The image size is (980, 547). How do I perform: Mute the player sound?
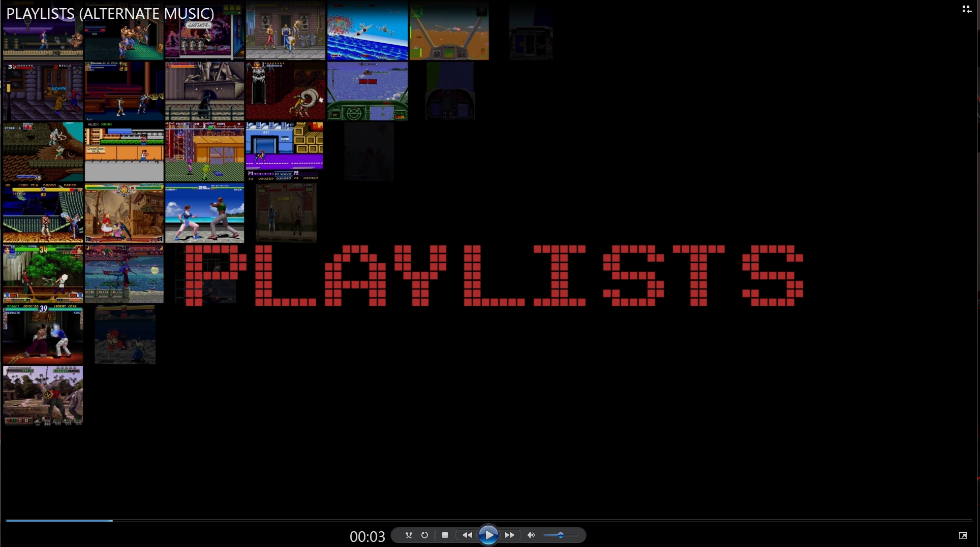531,535
